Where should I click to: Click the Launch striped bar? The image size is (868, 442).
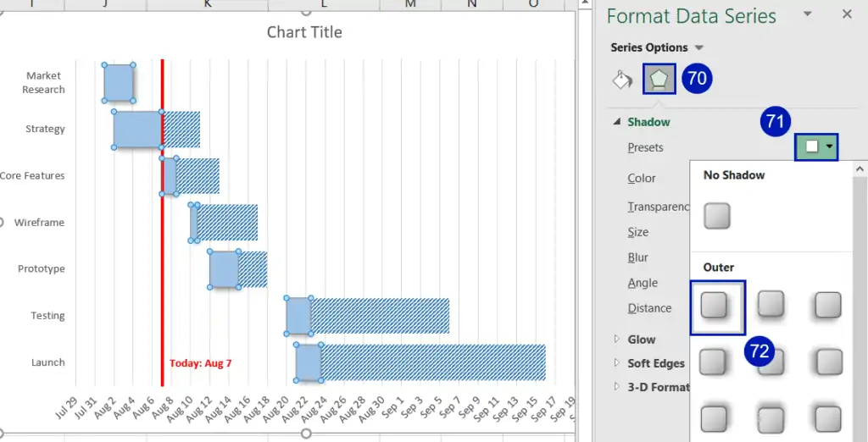coord(432,362)
